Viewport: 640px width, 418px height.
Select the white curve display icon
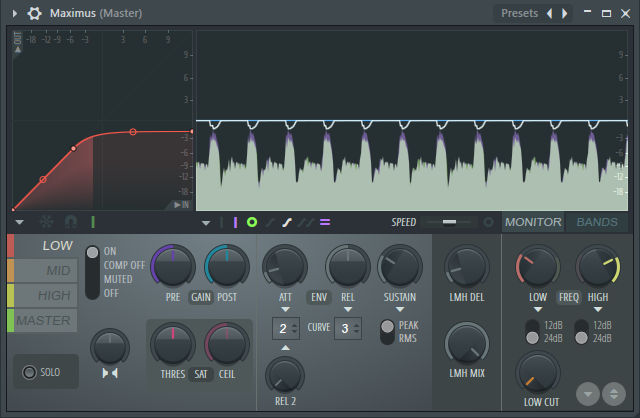pos(287,222)
